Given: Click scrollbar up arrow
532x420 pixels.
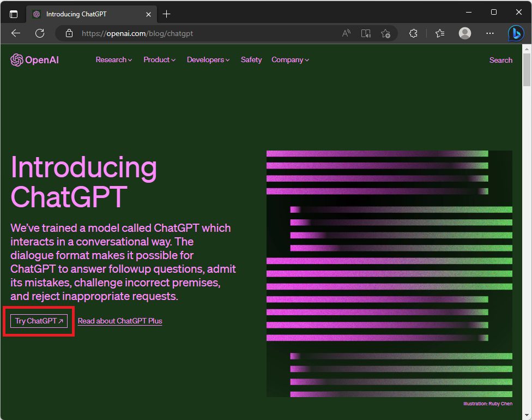Looking at the screenshot, I should (527, 49).
